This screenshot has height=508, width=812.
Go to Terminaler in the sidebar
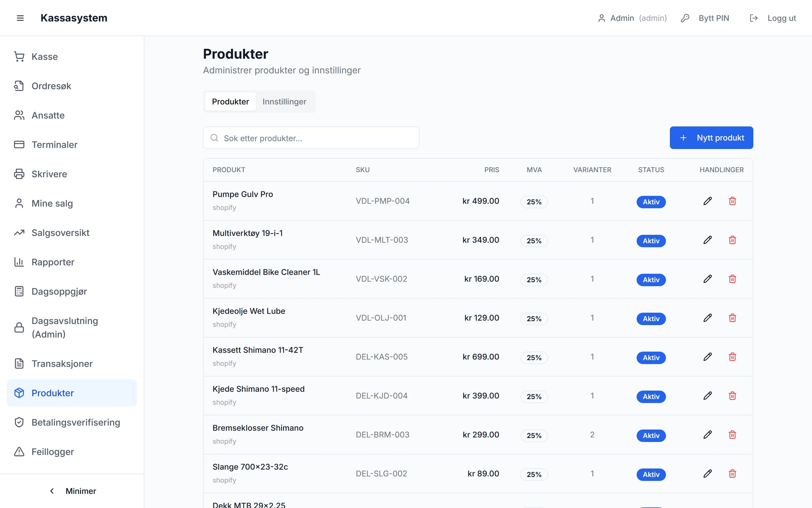click(72, 145)
